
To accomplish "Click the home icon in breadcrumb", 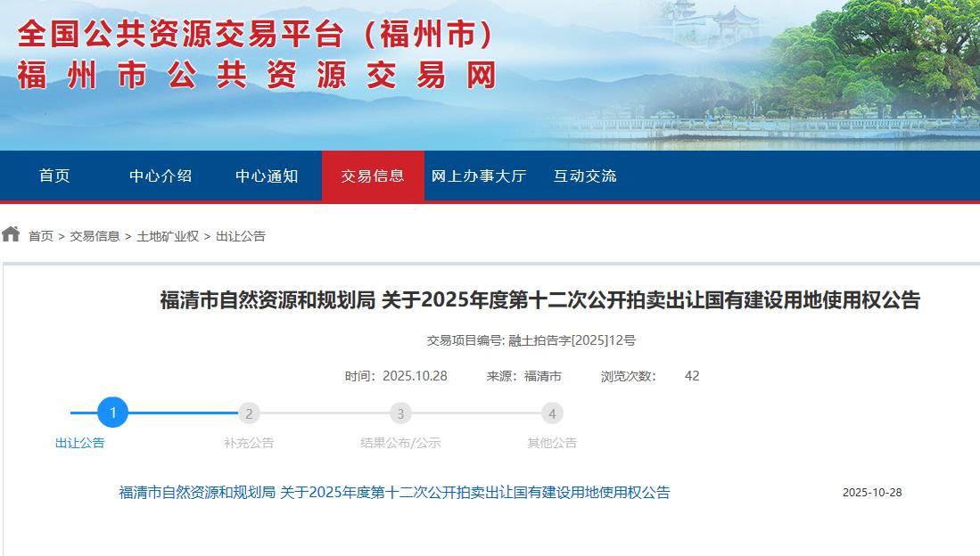I will pos(11,234).
